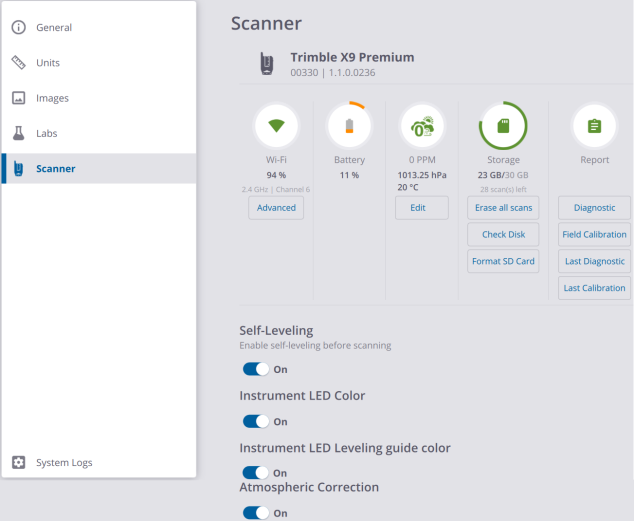
Task: Click the Report clipboard icon
Action: [594, 127]
